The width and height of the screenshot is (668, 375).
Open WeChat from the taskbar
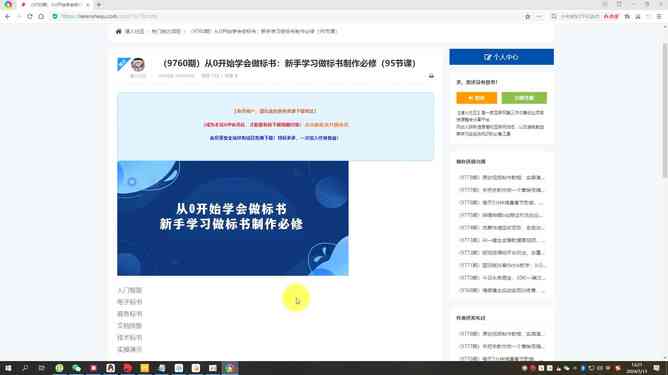pyautogui.click(x=76, y=368)
